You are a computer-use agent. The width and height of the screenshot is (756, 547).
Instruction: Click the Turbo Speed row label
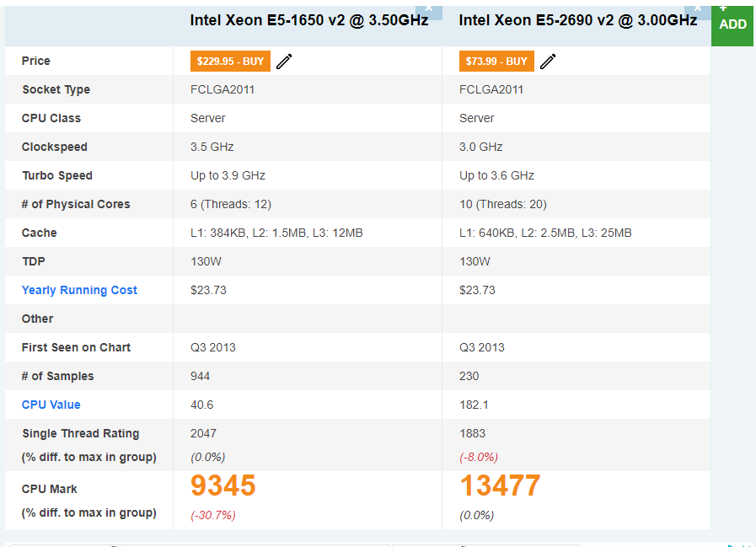tap(57, 175)
